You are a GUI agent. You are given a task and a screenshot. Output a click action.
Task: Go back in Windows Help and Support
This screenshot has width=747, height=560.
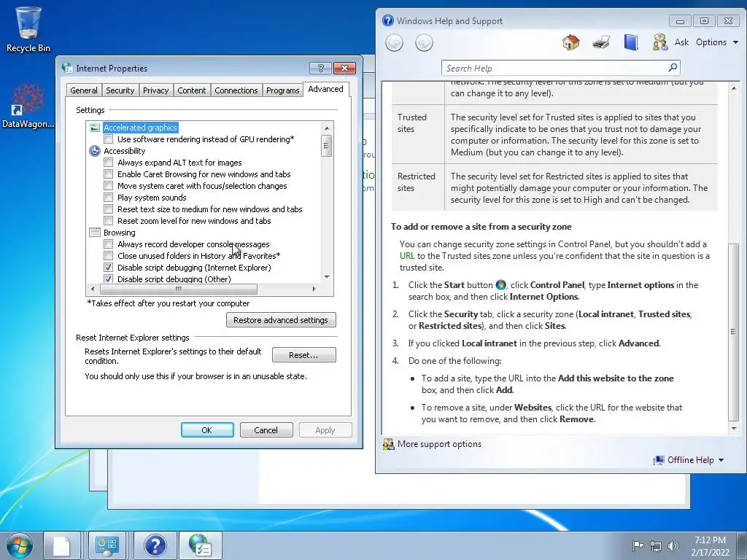tap(394, 43)
